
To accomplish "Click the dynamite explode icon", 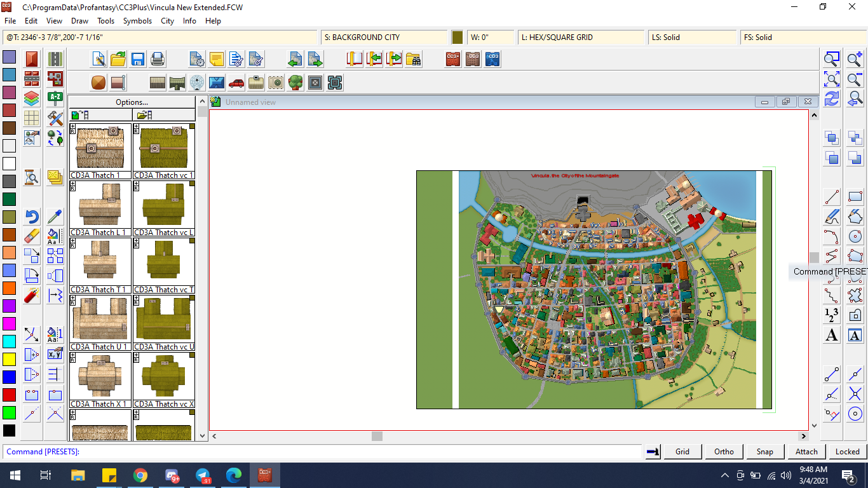I will tap(32, 295).
